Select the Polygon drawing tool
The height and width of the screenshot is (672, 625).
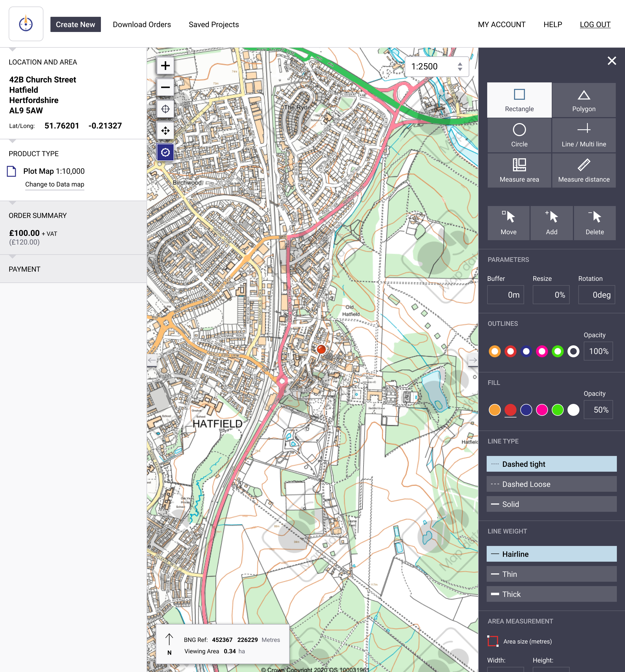click(x=583, y=100)
